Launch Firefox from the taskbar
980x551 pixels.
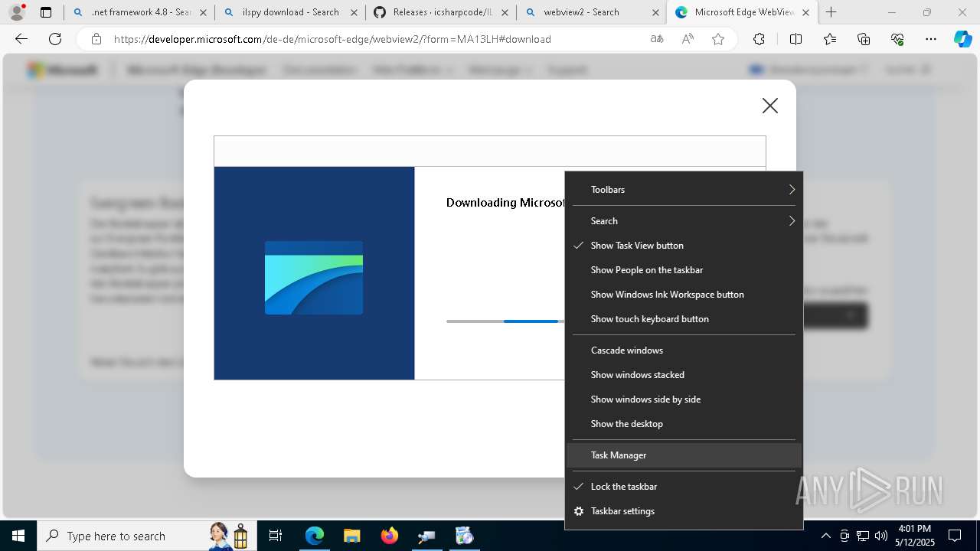pos(389,536)
